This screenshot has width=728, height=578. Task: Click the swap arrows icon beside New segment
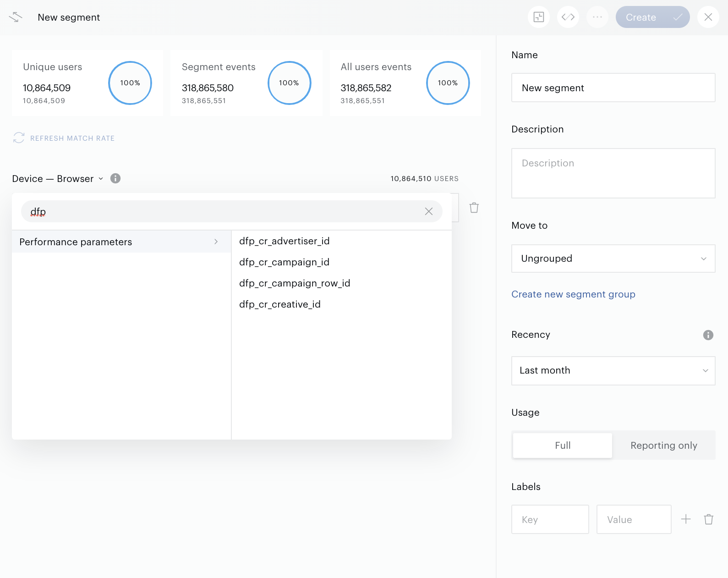pyautogui.click(x=16, y=17)
